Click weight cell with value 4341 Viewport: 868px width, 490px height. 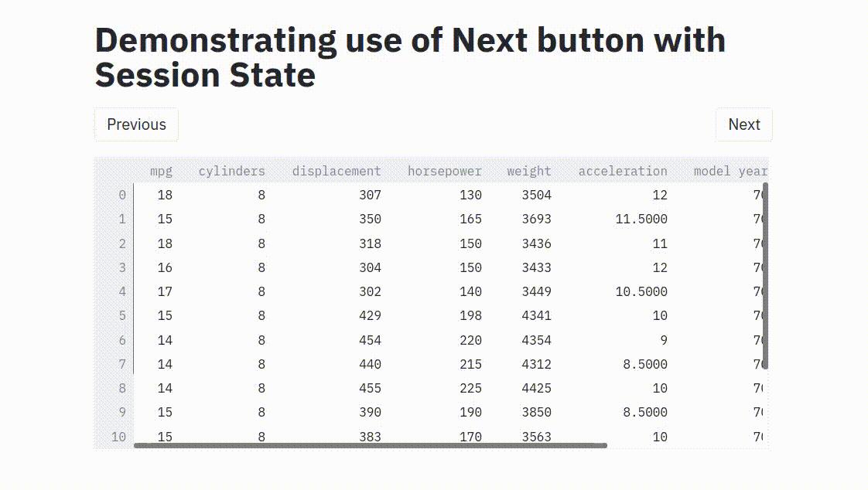pyautogui.click(x=536, y=315)
